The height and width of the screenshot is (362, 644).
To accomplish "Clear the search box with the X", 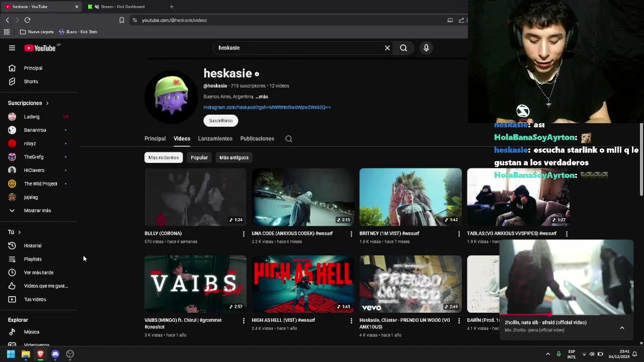I will pyautogui.click(x=387, y=48).
